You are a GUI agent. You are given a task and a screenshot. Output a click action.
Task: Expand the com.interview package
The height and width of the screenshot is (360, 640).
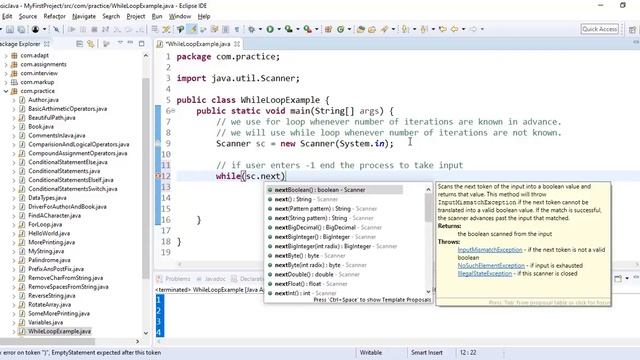click(x=6, y=73)
